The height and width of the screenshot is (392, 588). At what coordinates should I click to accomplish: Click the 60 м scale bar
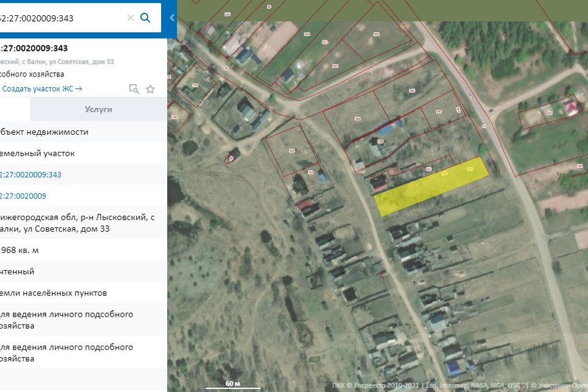click(x=233, y=385)
